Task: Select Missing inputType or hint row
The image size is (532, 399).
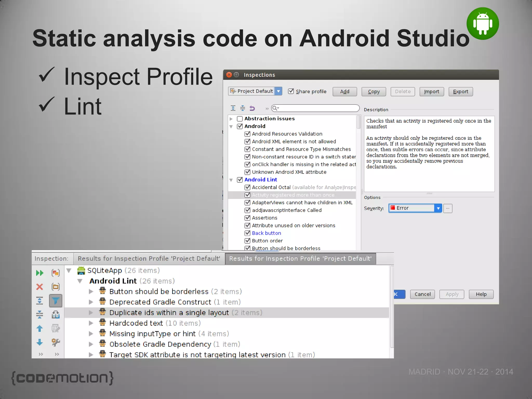Action: pos(227,334)
